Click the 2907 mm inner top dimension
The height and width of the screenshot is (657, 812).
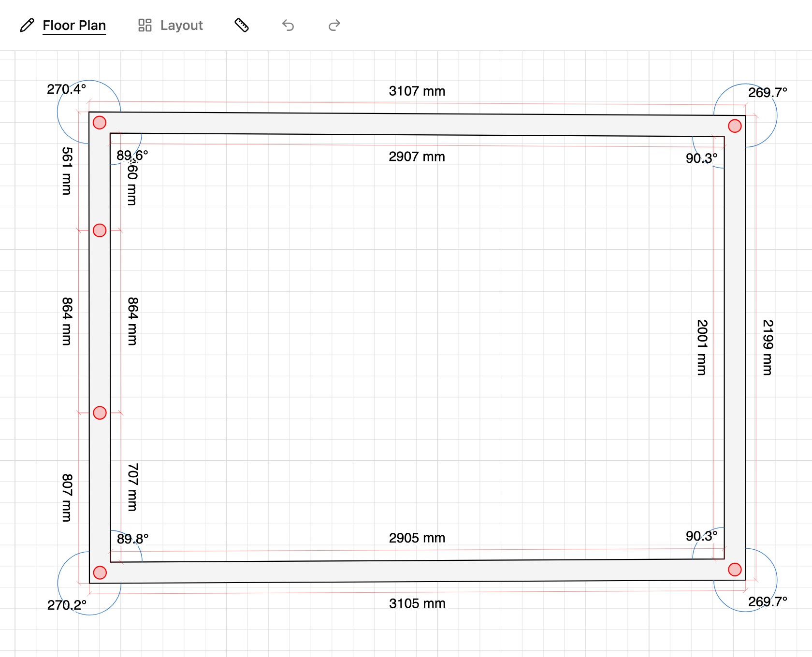(417, 157)
